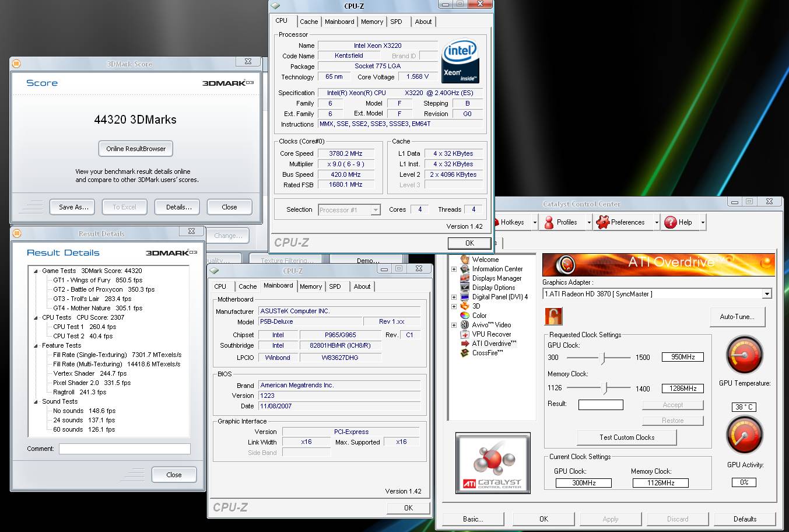Click the GPU Activity gauge dial

point(744,436)
